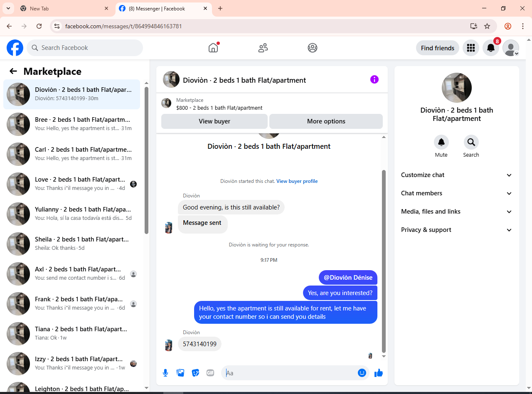
Task: Open the Dioviòn conversation in the list
Action: pyautogui.click(x=72, y=94)
